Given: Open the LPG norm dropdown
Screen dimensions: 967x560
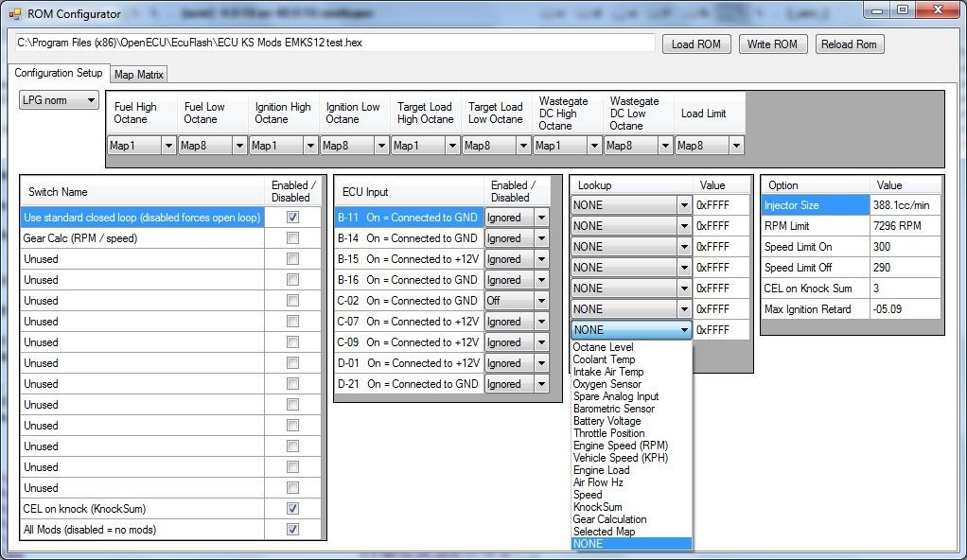Looking at the screenshot, I should (x=60, y=100).
